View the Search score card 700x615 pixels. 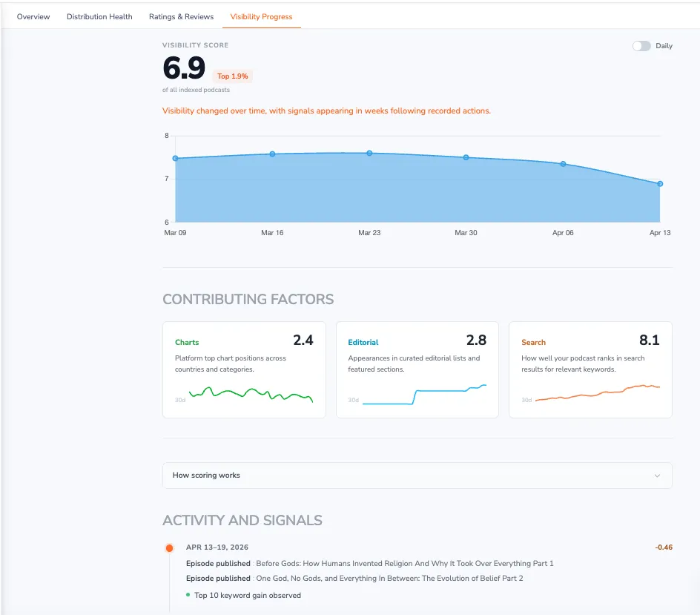click(x=590, y=369)
